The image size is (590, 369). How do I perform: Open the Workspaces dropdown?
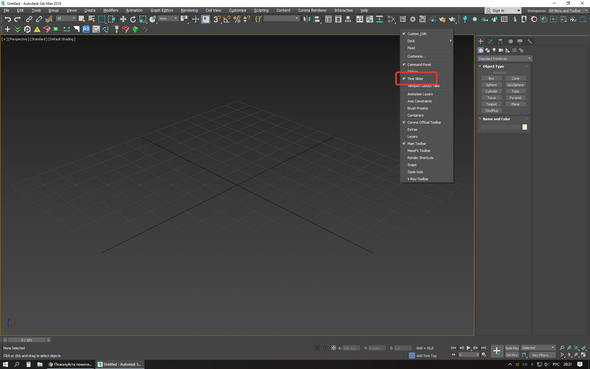[x=567, y=11]
